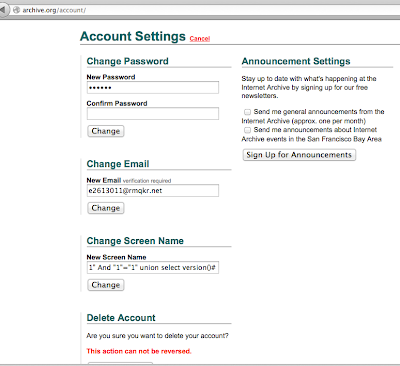Viewport: 400px width, 366px height.
Task: Select the New Email input field
Action: pos(153,191)
